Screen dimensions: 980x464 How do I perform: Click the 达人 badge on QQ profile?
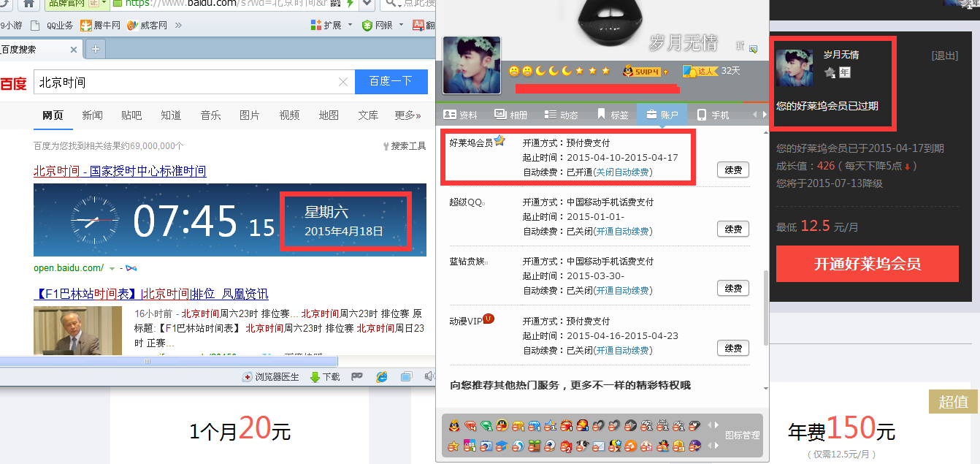700,71
